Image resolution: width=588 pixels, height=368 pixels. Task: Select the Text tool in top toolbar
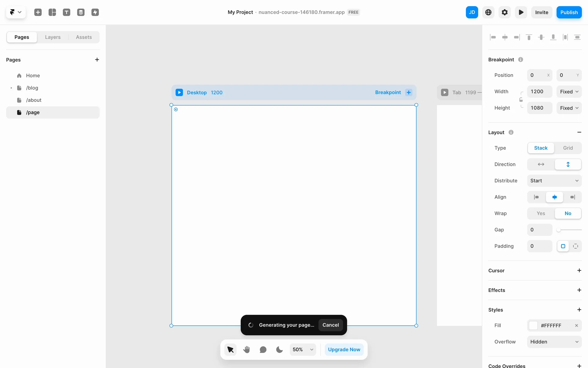pyautogui.click(x=66, y=12)
